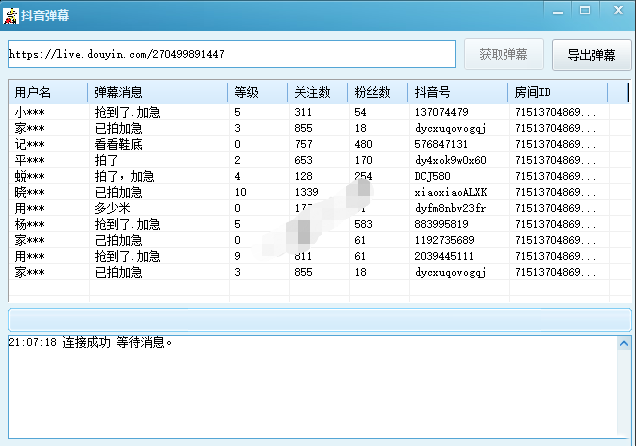Minimize the 抖音弹幕 window
This screenshot has height=446, width=636.
click(x=557, y=9)
